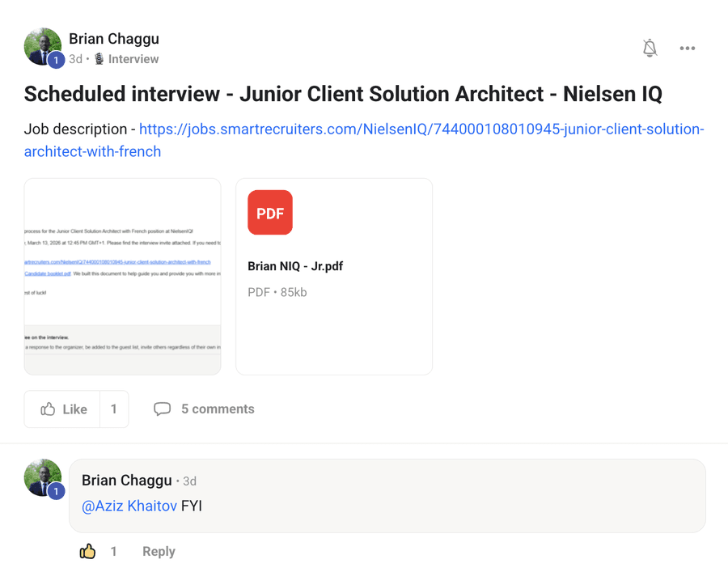Open Brian Chaggu's avatar beside the comment

click(43, 479)
